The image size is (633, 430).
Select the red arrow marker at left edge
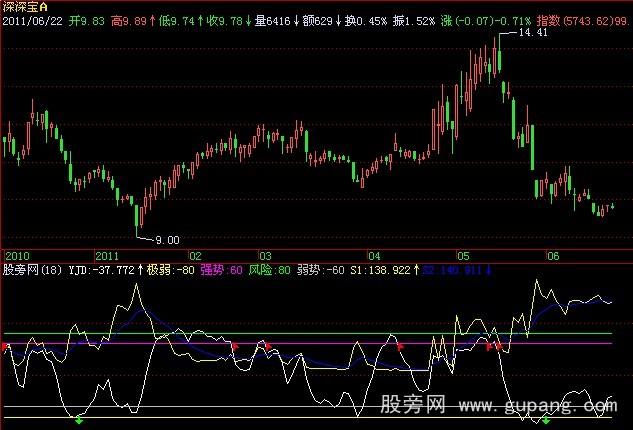(5, 346)
